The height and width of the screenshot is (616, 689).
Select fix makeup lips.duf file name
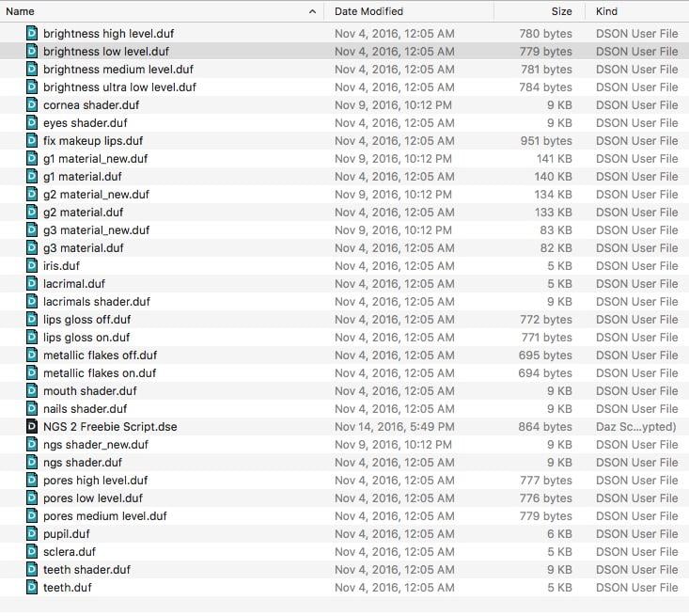point(93,141)
